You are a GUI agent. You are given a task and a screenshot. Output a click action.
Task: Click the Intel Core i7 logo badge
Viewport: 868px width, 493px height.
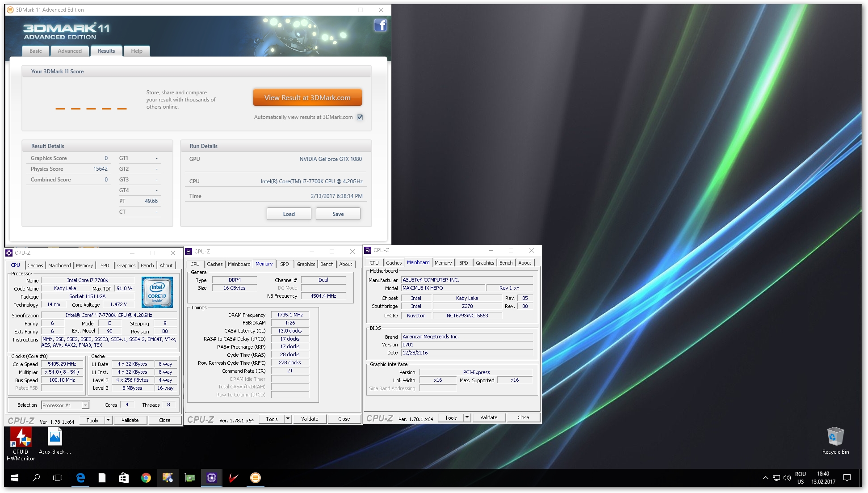(x=157, y=292)
